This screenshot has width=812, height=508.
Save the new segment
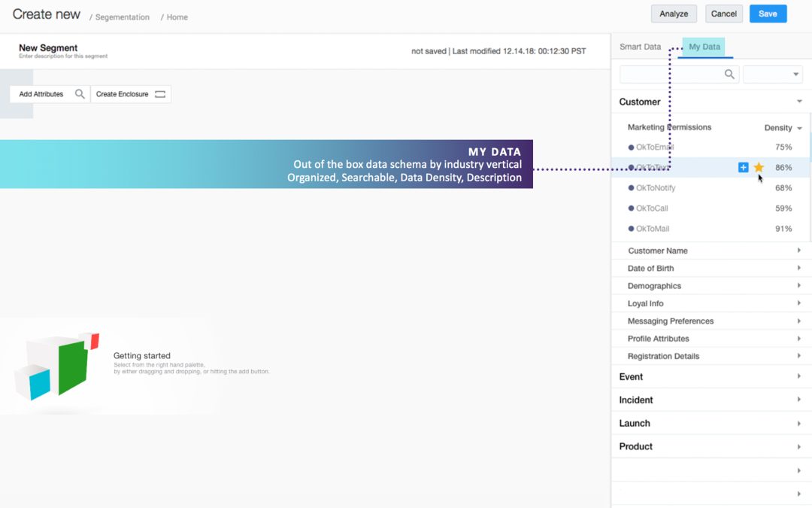768,14
